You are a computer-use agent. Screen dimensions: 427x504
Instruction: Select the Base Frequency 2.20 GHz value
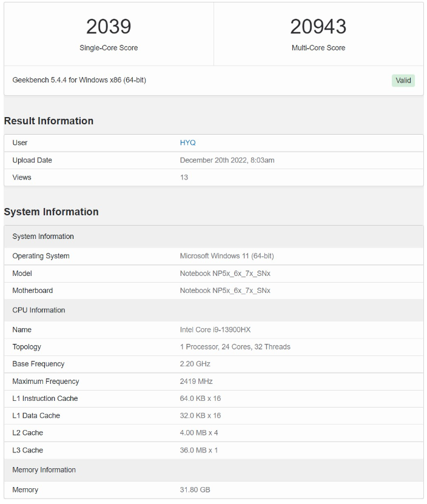(195, 364)
